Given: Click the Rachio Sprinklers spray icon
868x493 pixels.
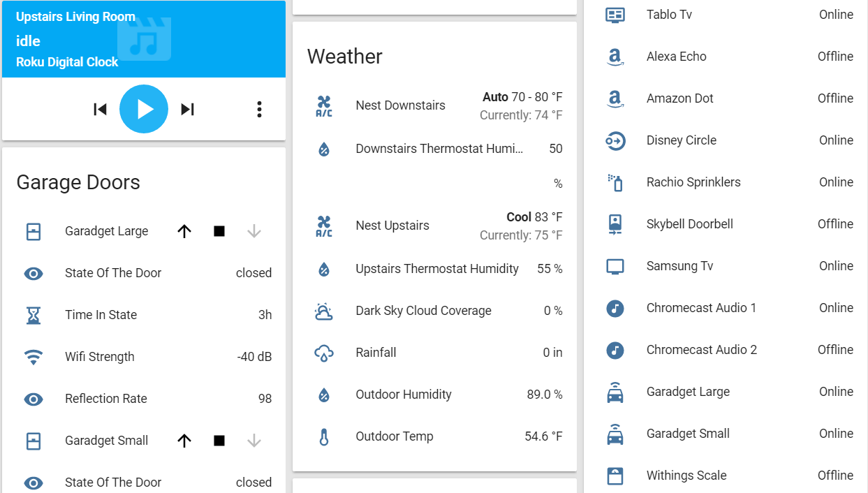Looking at the screenshot, I should tap(615, 182).
